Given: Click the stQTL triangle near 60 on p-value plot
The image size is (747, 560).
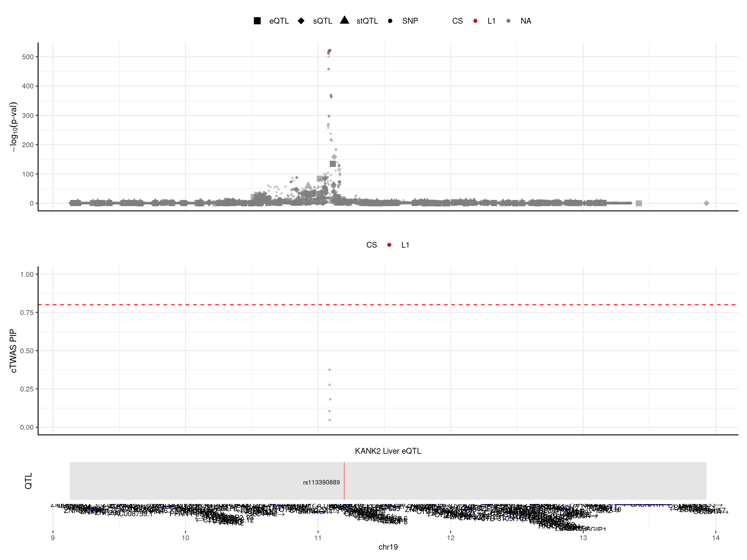Looking at the screenshot, I should [x=308, y=185].
